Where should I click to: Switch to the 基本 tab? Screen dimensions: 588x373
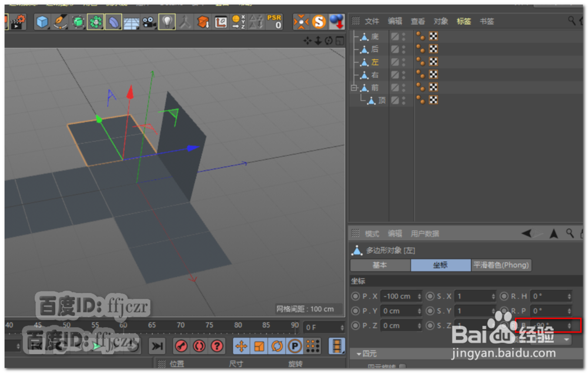click(x=380, y=265)
